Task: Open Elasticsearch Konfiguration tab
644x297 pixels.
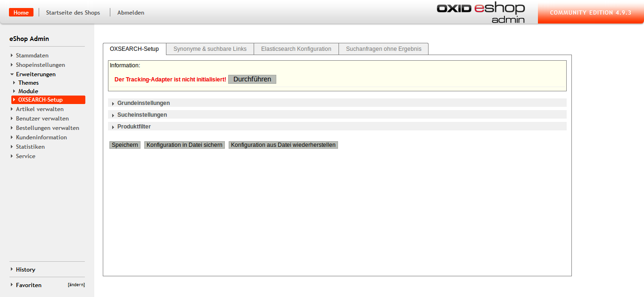Action: point(296,49)
